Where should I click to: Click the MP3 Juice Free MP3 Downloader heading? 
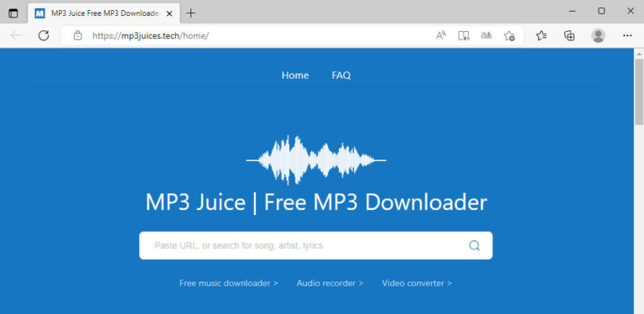tap(316, 202)
